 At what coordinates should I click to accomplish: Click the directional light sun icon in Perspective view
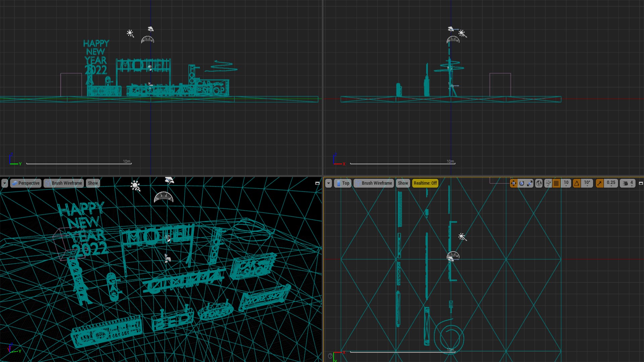pyautogui.click(x=135, y=185)
